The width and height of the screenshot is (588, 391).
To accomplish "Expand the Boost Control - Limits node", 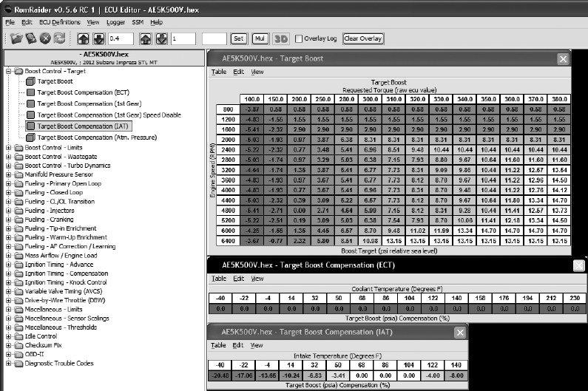I will tap(9, 148).
